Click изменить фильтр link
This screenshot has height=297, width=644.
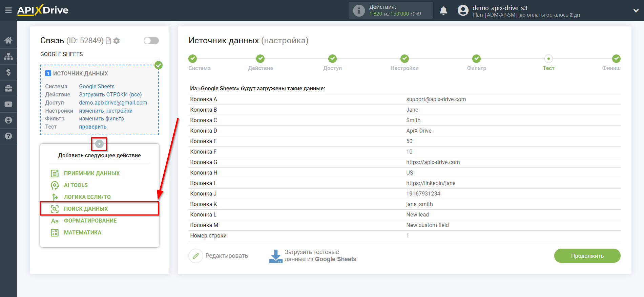click(x=102, y=118)
